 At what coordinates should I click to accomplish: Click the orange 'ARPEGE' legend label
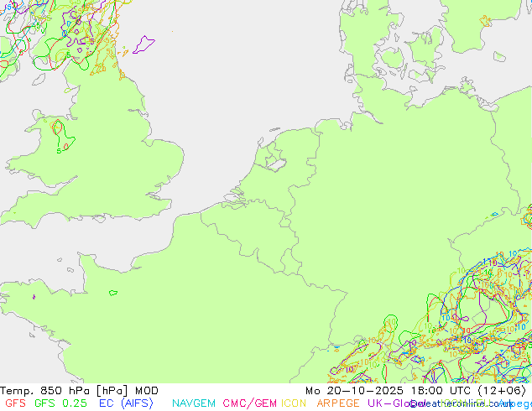pos(338,403)
